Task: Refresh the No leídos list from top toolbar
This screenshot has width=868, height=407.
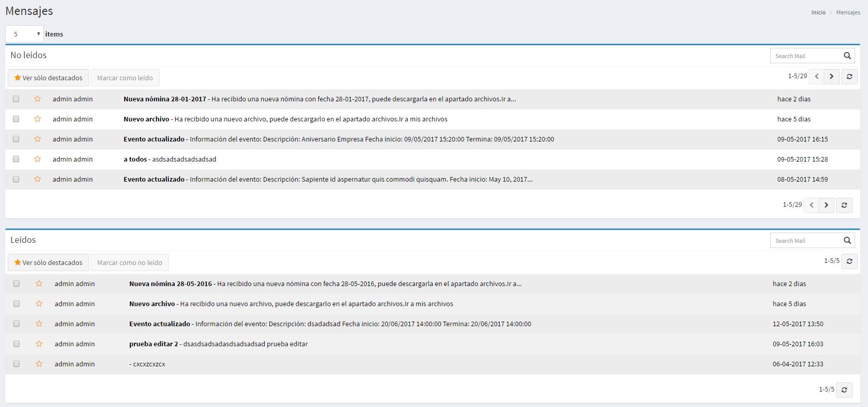Action: pyautogui.click(x=849, y=77)
